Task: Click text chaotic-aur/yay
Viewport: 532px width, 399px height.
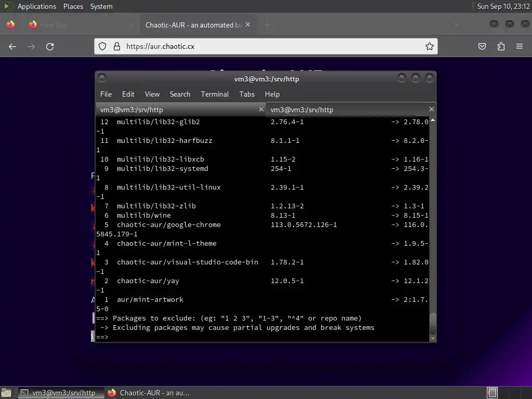Action: [148, 281]
